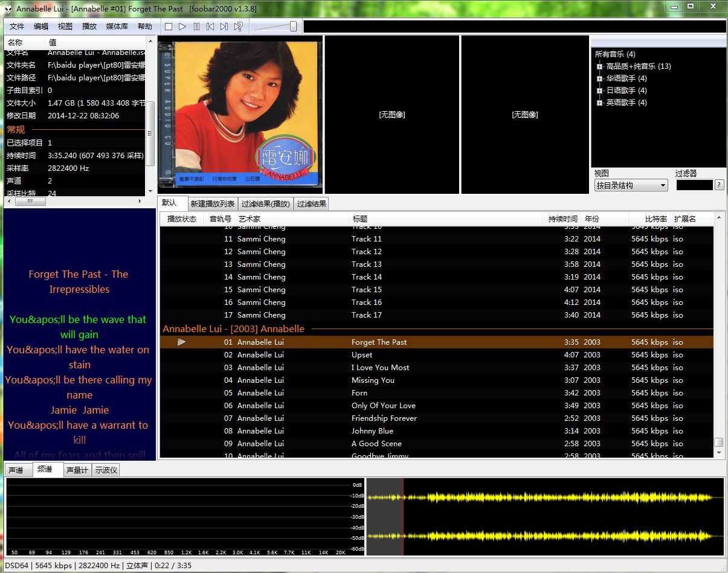Click the foobar2000 alien icon in title bar
The height and width of the screenshot is (573, 728).
(8, 8)
